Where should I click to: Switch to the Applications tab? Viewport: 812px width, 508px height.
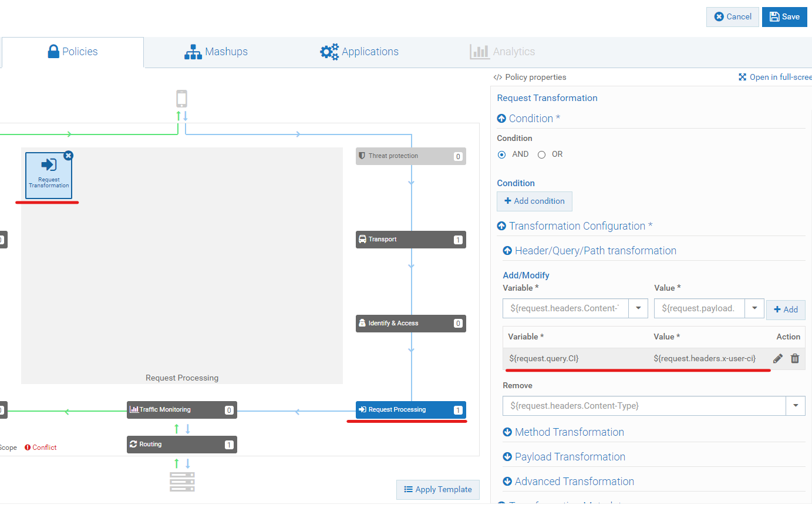pos(359,52)
